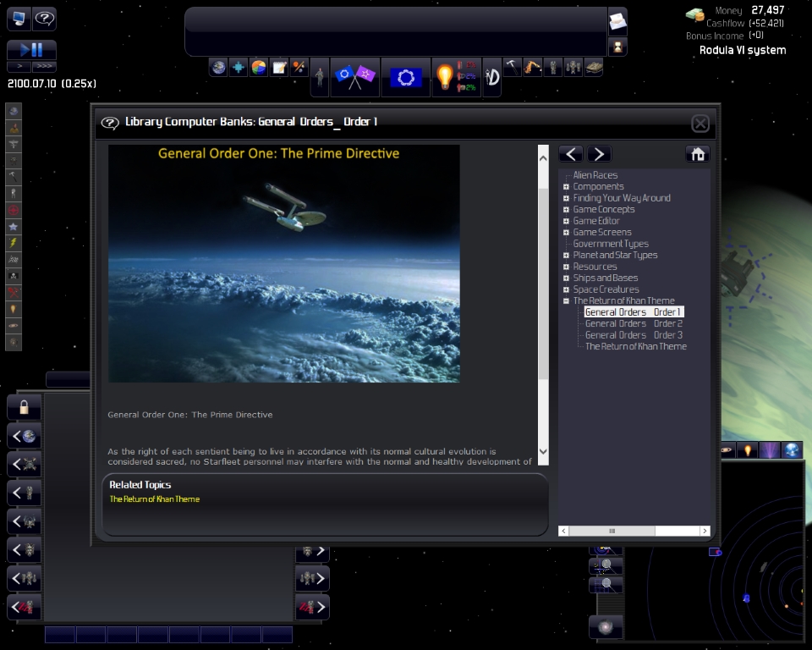Expand the Game Screens node

click(x=566, y=232)
